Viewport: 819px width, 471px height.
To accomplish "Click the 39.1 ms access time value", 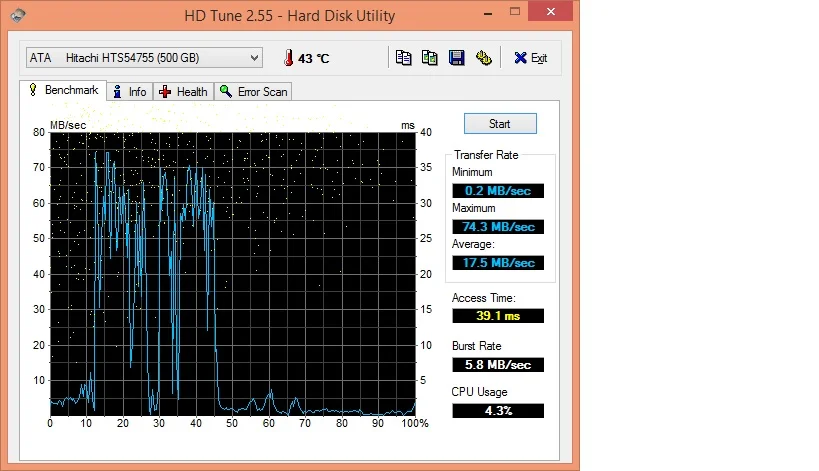I will pos(498,316).
